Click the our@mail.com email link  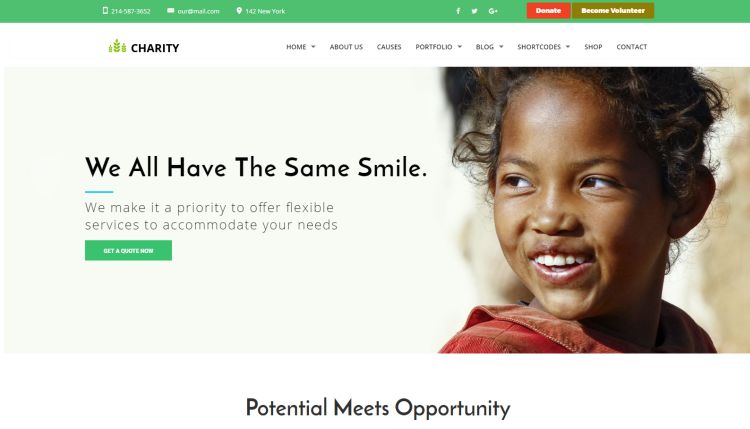point(198,11)
